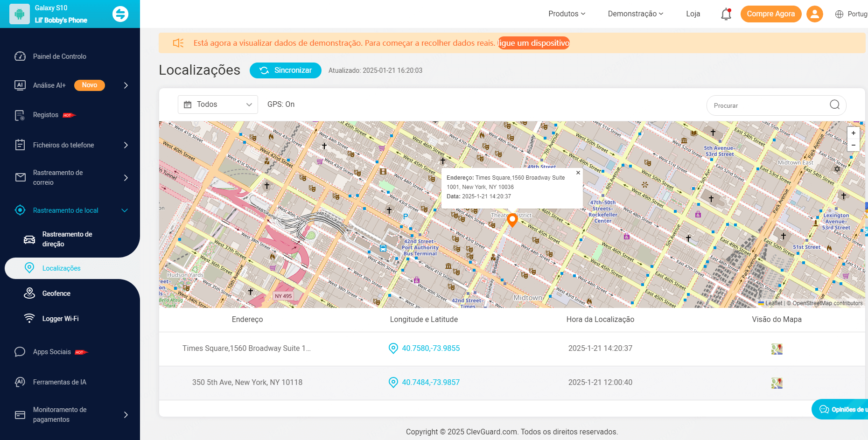This screenshot has width=868, height=440.
Task: Click the Rastreamento de correio envelope icon
Action: 21,177
